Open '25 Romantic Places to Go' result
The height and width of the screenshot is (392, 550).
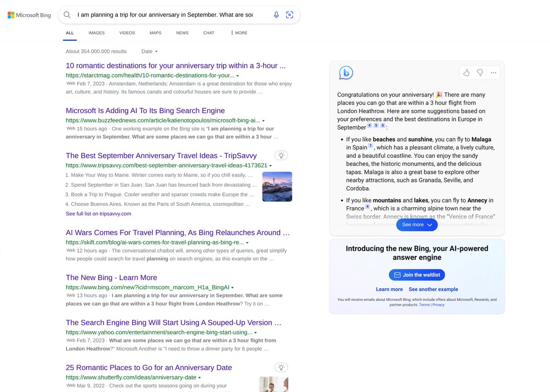(x=149, y=367)
